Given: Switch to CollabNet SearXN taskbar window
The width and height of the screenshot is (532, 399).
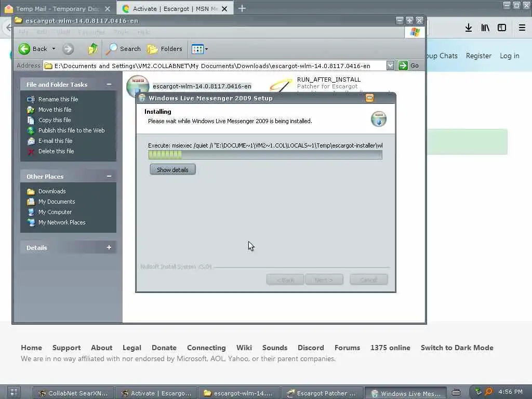Looking at the screenshot, I should (74, 393).
